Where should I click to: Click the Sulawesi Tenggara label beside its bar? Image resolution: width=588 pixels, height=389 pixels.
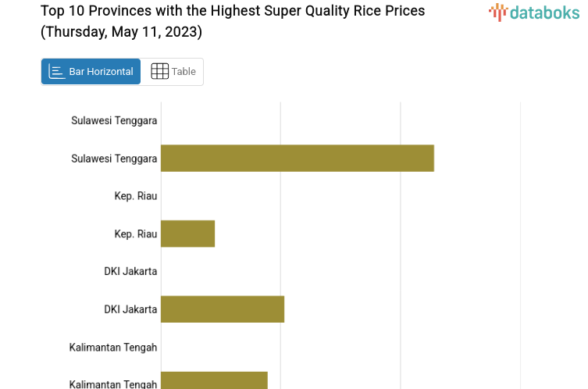pos(114,159)
